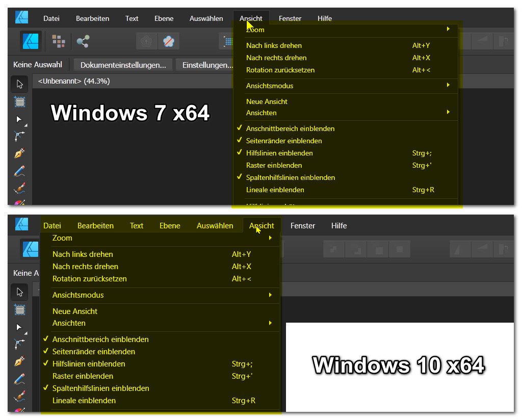Select the Corner tool in Windows 7 window

coord(20,137)
